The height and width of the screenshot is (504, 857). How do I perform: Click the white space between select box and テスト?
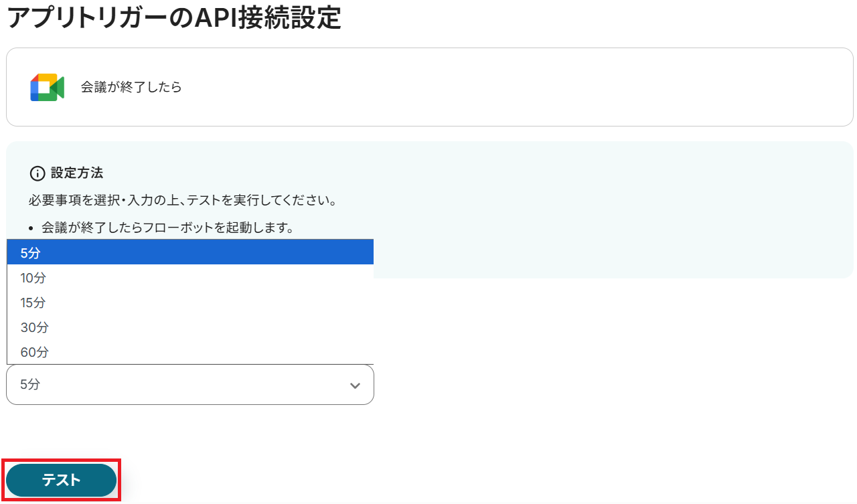pyautogui.click(x=201, y=435)
